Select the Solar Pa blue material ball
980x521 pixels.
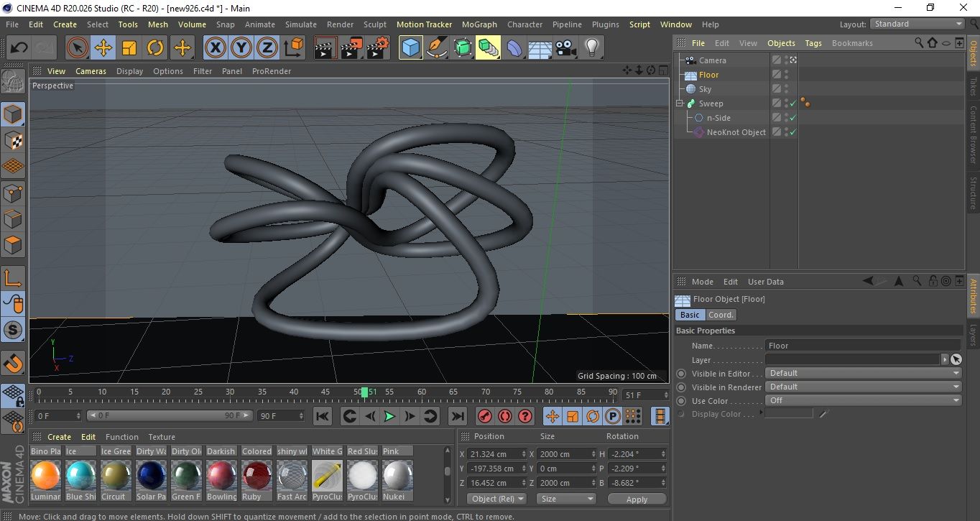tap(151, 475)
